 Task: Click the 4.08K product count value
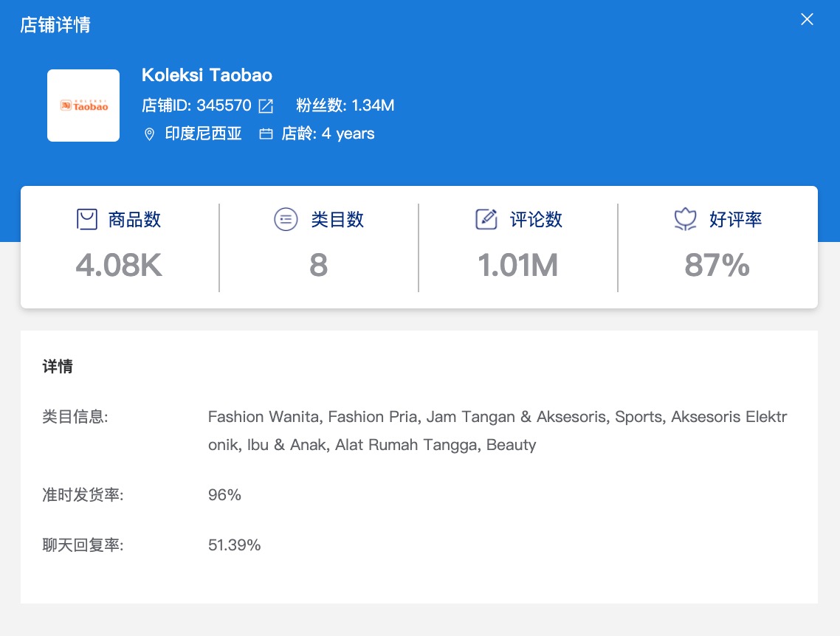click(119, 265)
